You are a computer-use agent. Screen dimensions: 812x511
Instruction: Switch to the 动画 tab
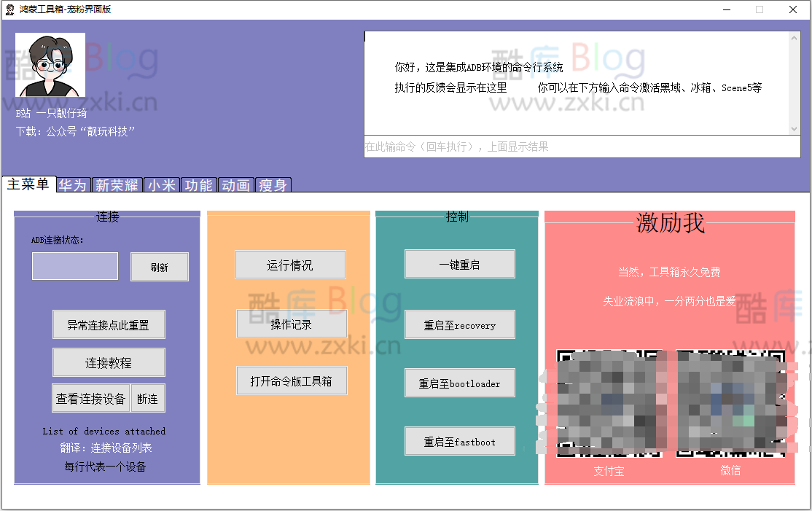click(236, 185)
